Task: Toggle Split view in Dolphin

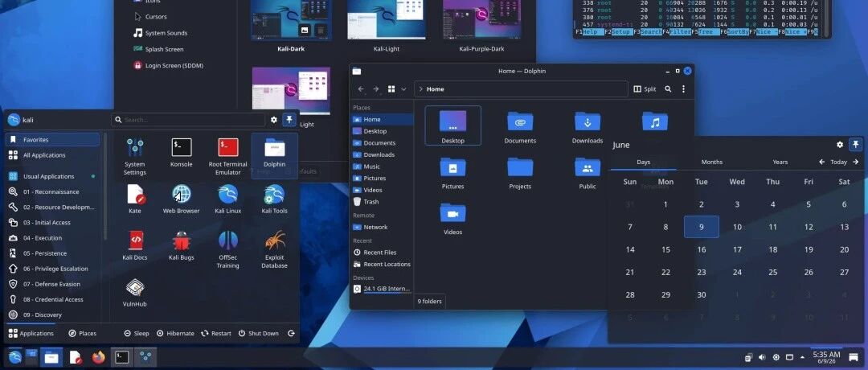Action: pyautogui.click(x=645, y=89)
